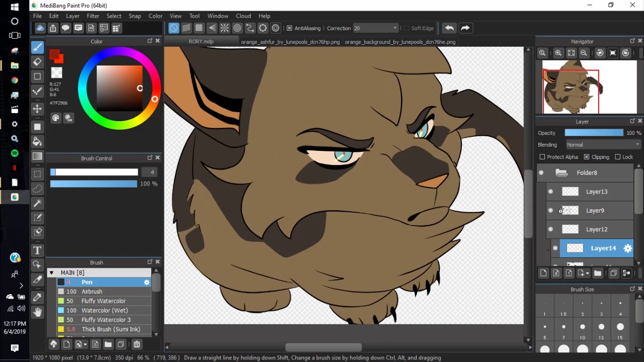Enable crisscross grid snap

(199, 28)
